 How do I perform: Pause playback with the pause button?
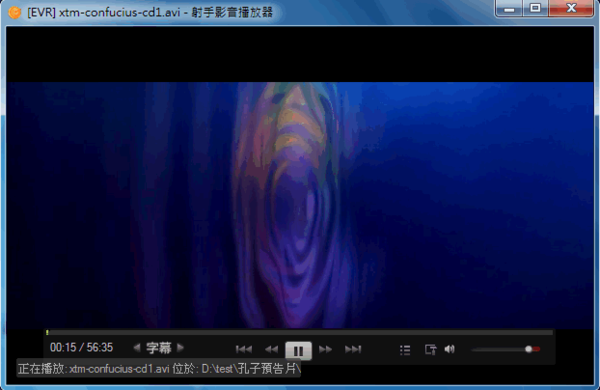pos(298,350)
